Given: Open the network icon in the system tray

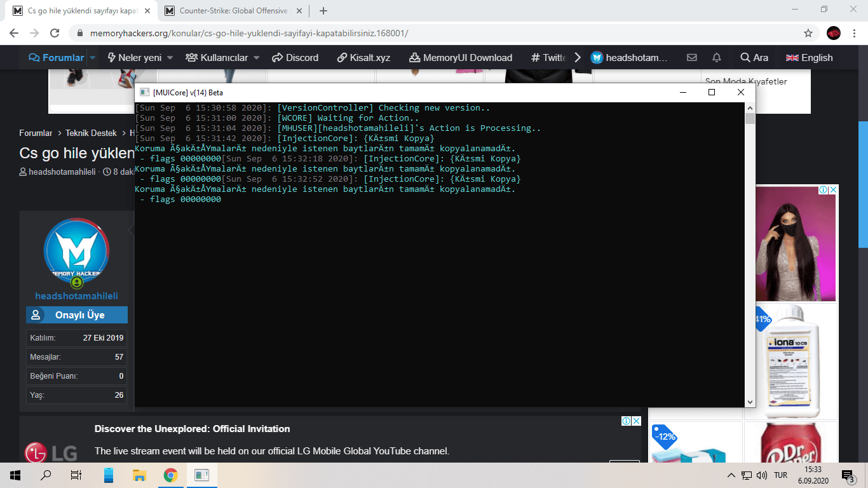Looking at the screenshot, I should point(747,475).
